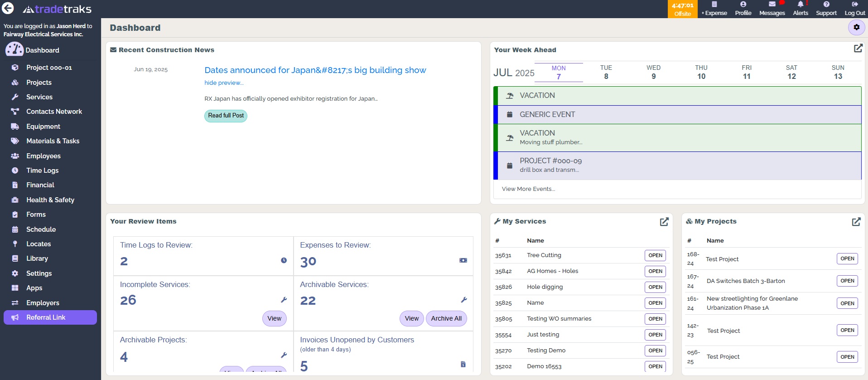The image size is (868, 380).
Task: Expand Your Week Ahead in new view
Action: [x=858, y=48]
